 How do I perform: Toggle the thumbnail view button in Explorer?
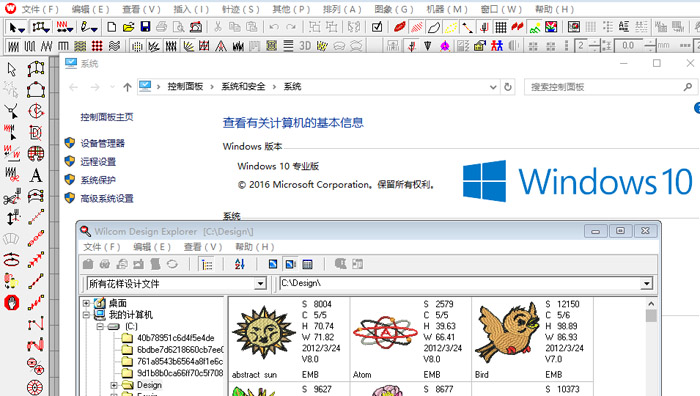point(273,264)
